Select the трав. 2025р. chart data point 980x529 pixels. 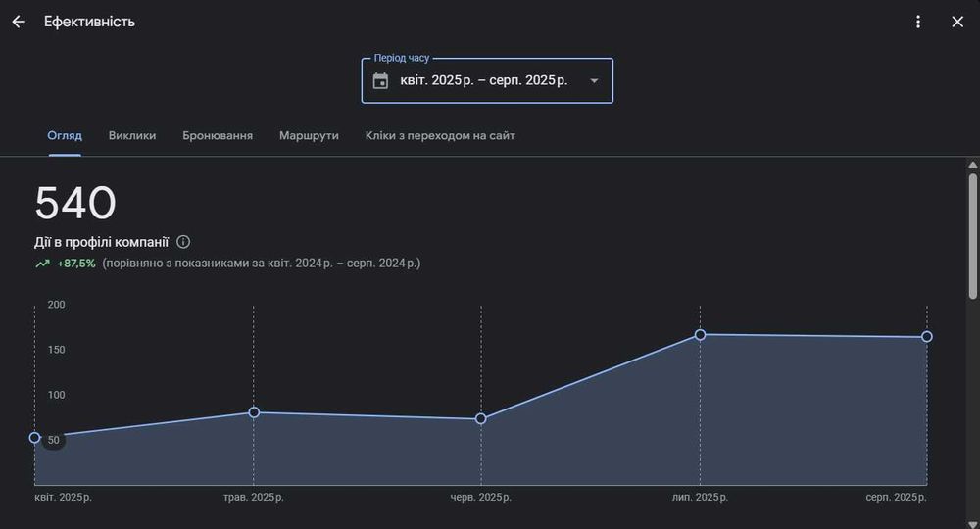(254, 412)
